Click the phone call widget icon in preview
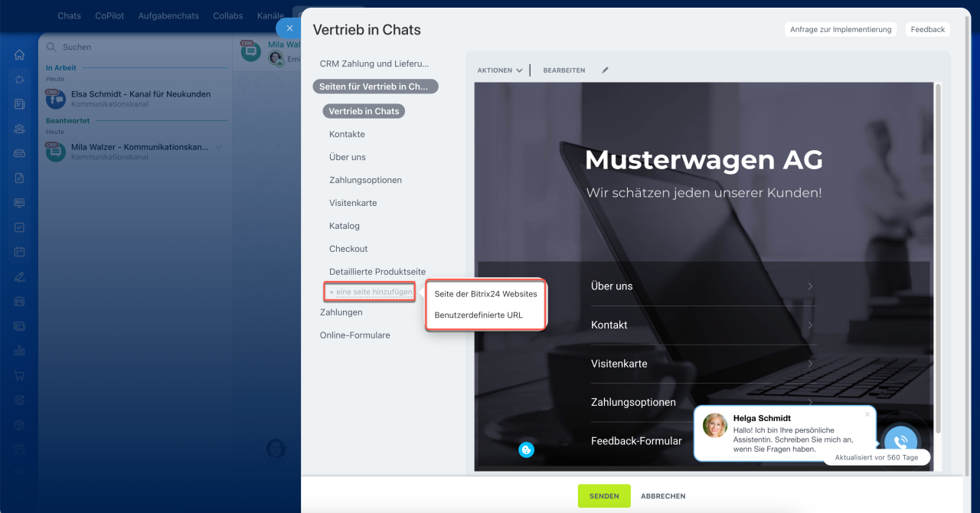This screenshot has height=513, width=980. pyautogui.click(x=900, y=442)
